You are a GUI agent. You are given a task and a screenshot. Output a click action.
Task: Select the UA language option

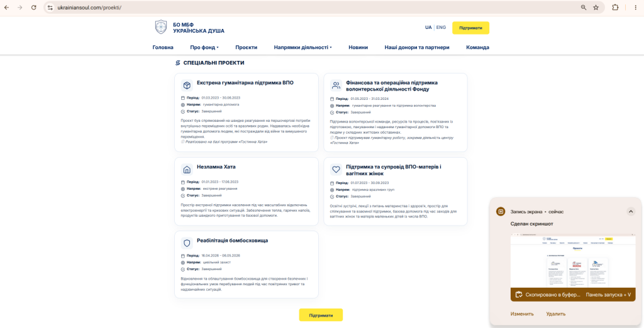click(x=428, y=28)
